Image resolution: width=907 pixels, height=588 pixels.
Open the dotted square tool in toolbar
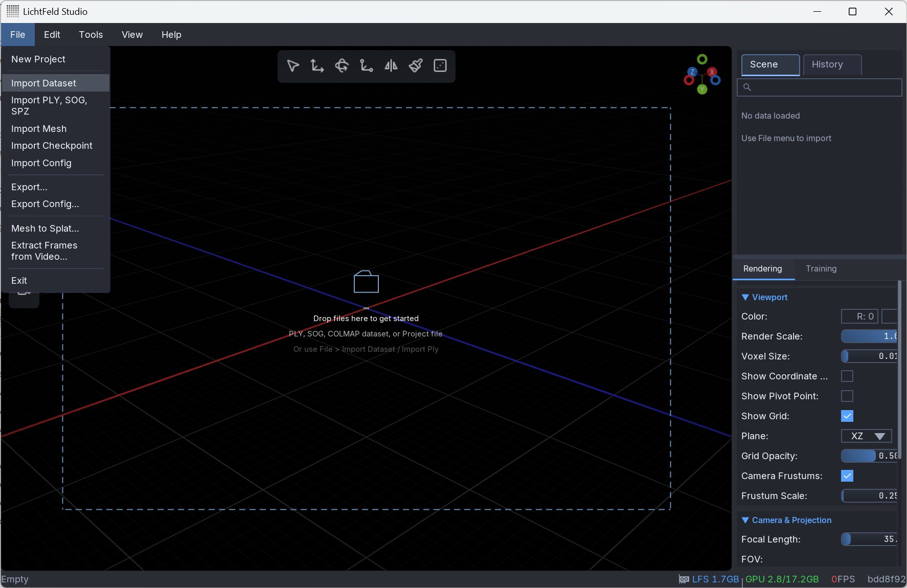[x=440, y=66]
